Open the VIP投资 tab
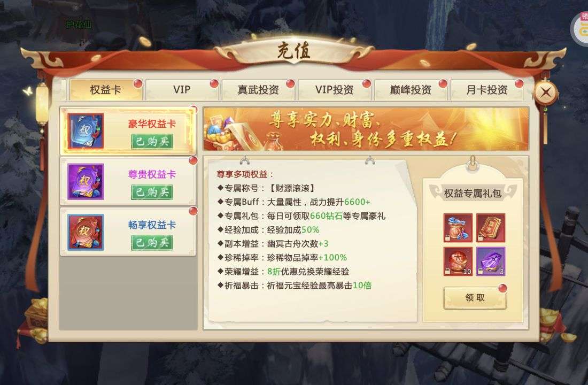Image resolution: width=588 pixels, height=385 pixels. point(334,90)
